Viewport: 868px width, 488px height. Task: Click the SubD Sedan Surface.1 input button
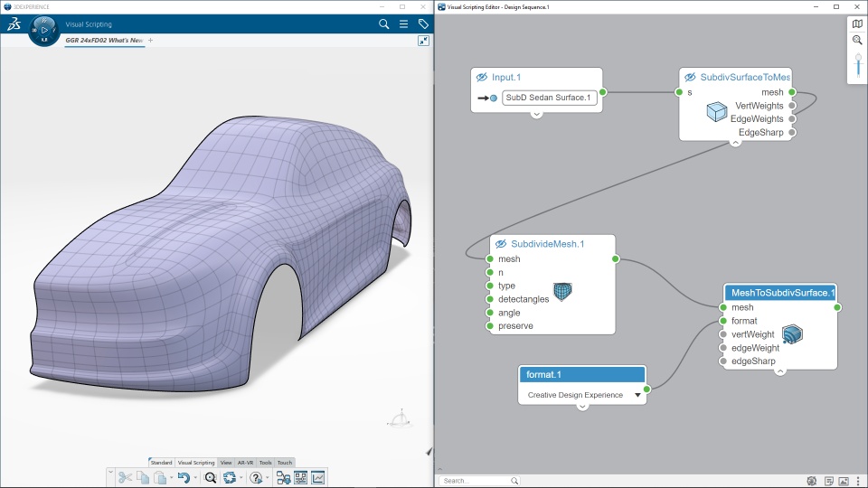(549, 98)
